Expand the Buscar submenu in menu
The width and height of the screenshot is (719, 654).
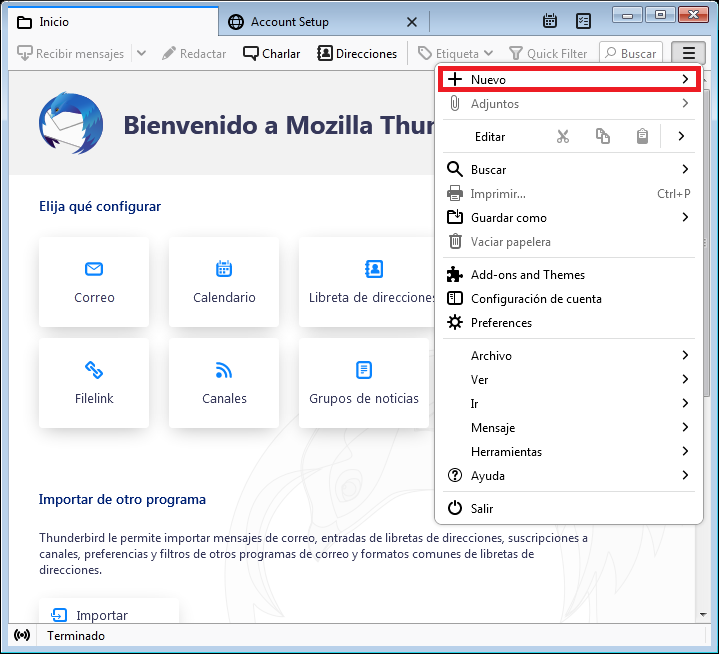tap(569, 169)
